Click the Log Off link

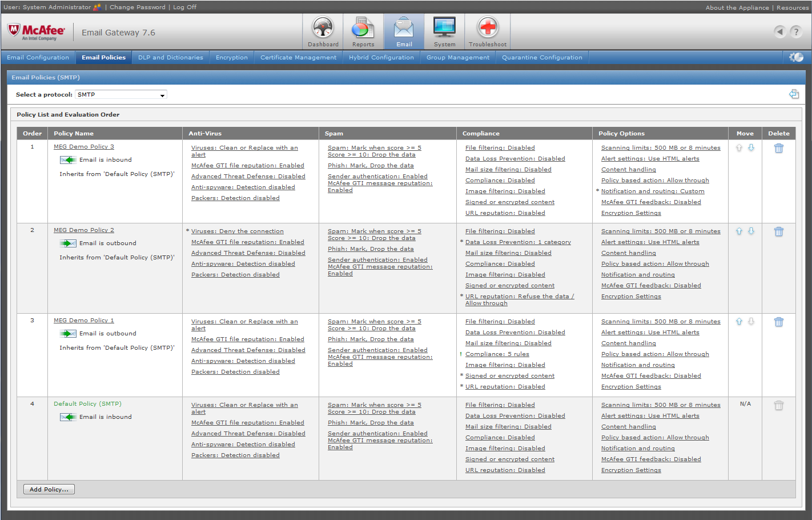[x=184, y=7]
